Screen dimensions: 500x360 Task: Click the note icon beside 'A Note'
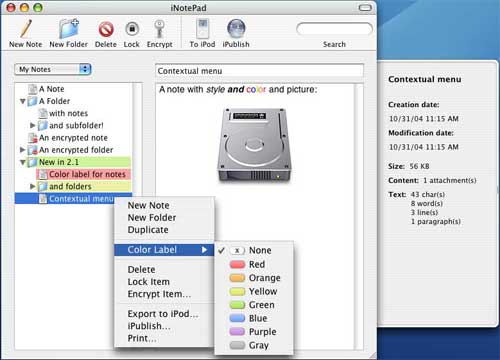pos(32,89)
